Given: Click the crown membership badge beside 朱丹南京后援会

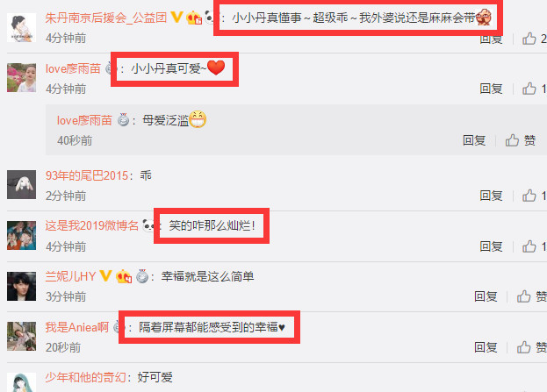Looking at the screenshot, I should click(x=194, y=18).
